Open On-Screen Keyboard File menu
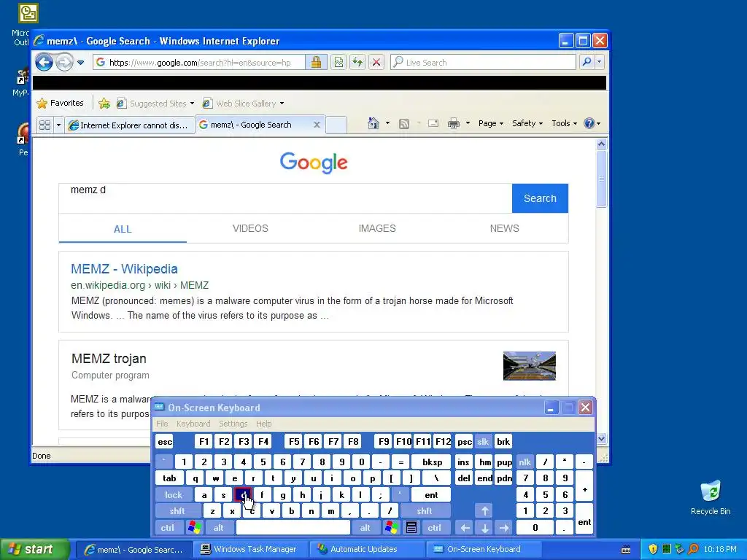Viewport: 747px width, 560px height. click(x=162, y=424)
